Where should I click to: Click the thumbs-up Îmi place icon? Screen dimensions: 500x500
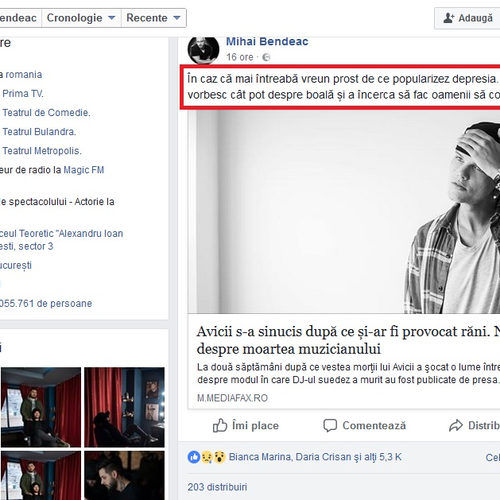pyautogui.click(x=220, y=425)
